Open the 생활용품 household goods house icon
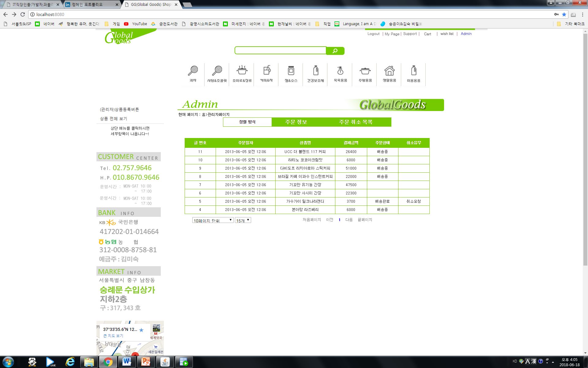Screen dimensions: 588x368 pos(389,74)
